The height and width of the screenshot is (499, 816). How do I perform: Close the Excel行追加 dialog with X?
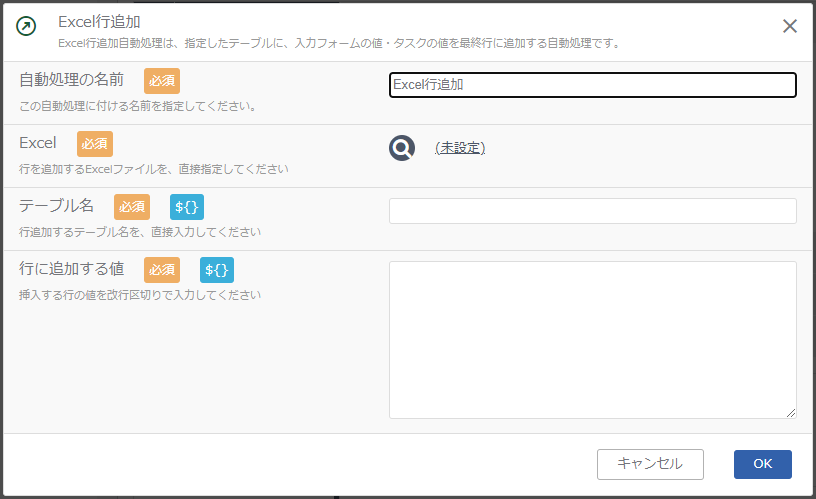(789, 26)
